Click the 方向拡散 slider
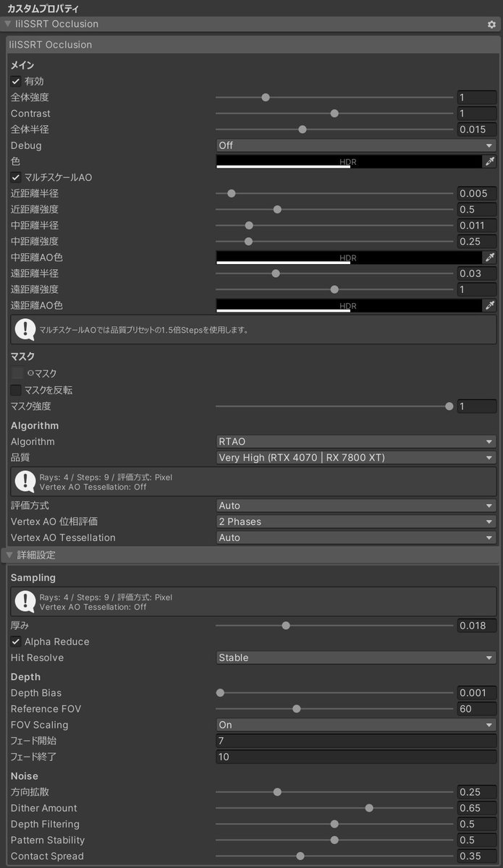Viewport: 503px width, 868px height. coord(334,792)
